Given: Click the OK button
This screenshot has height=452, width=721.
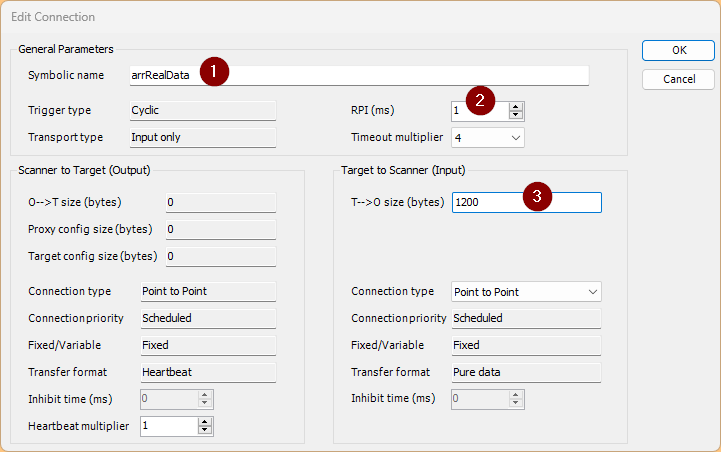Looking at the screenshot, I should [x=678, y=50].
